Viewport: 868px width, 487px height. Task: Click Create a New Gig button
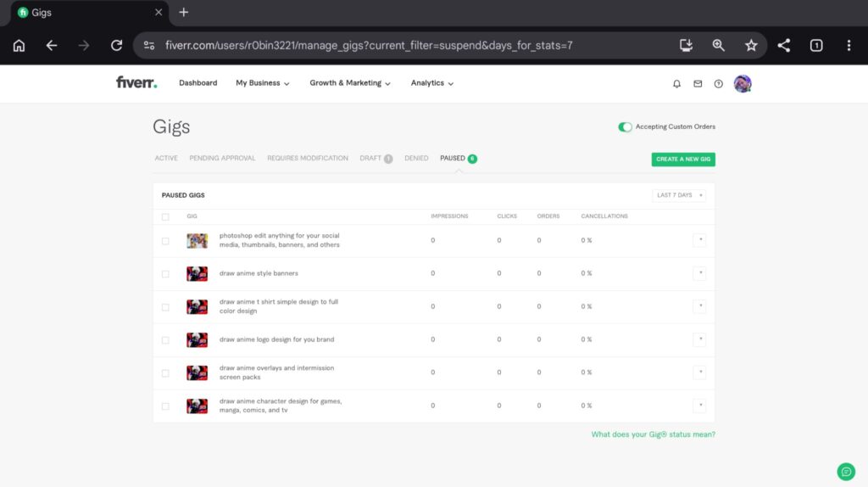coord(683,159)
